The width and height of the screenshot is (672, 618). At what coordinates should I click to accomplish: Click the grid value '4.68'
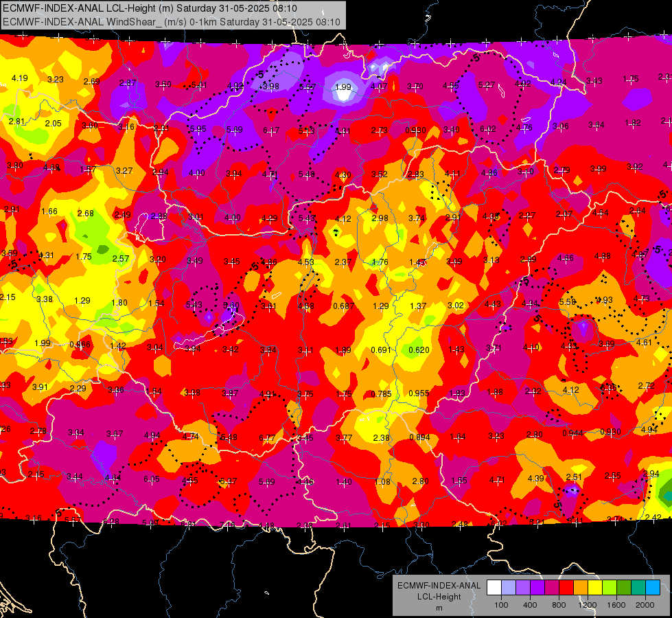point(51,168)
